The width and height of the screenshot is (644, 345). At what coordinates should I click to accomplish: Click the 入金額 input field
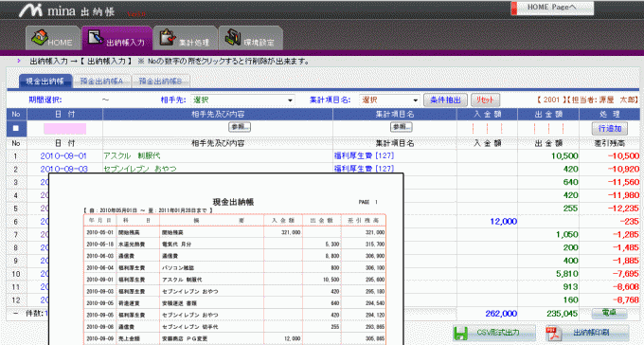(487, 128)
